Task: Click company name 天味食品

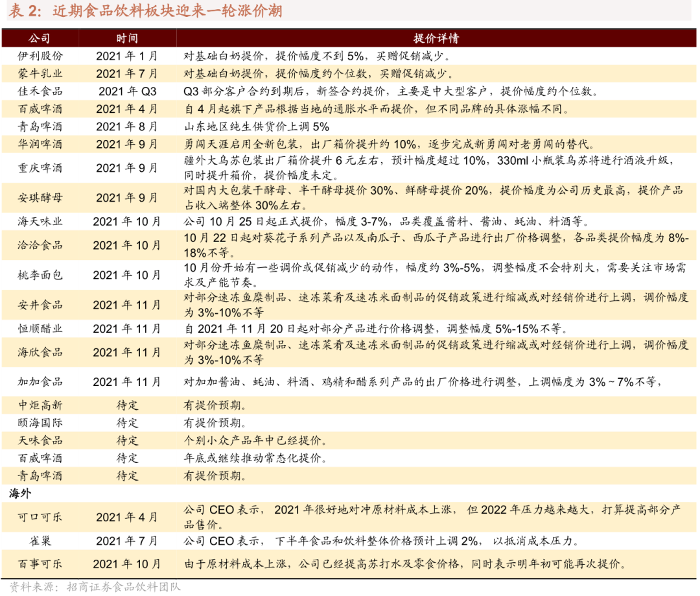Action: tap(40, 440)
